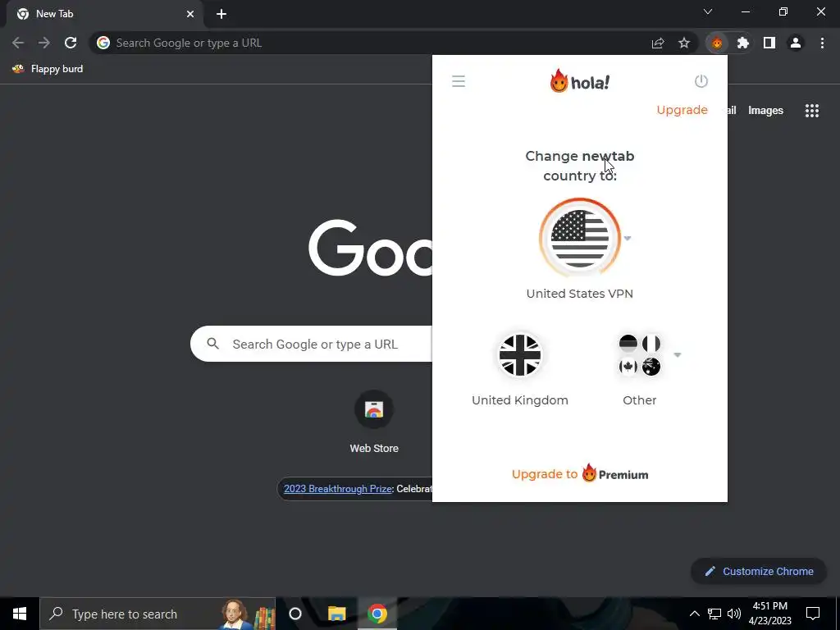The height and width of the screenshot is (630, 840).
Task: Open 2023 Breakthrough Prize link
Action: coord(338,489)
